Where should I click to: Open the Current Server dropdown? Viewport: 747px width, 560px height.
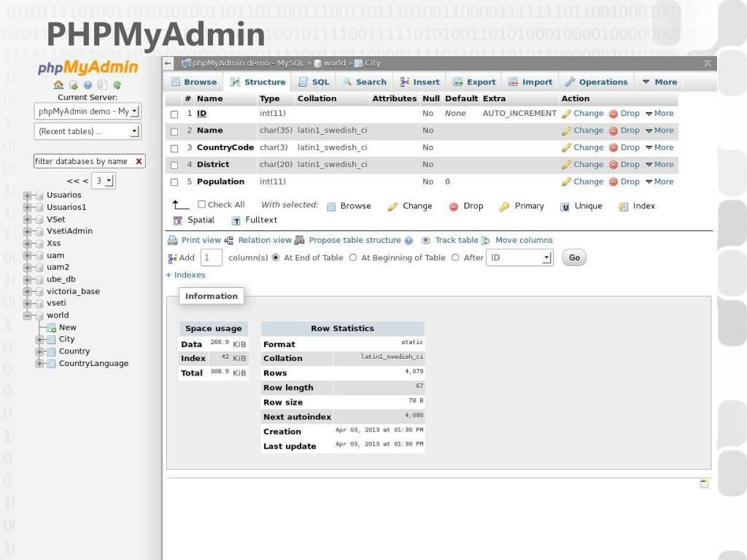pos(88,111)
